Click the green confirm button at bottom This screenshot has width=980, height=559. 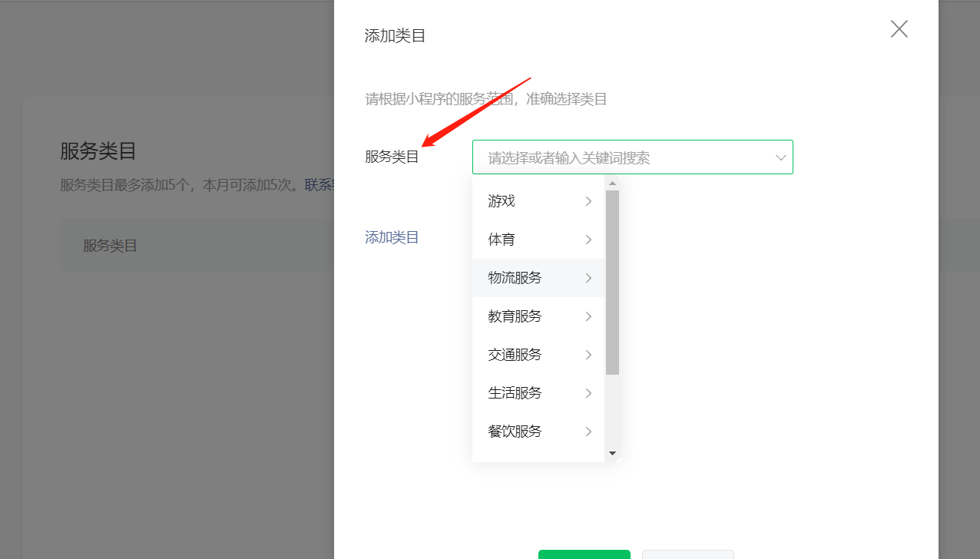coord(584,554)
